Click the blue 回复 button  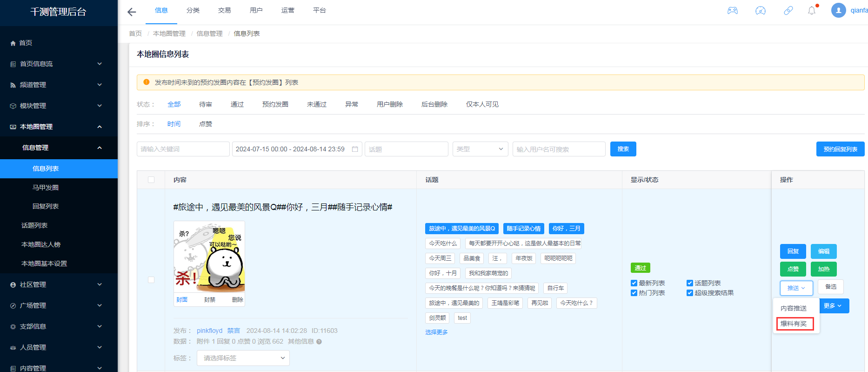793,251
